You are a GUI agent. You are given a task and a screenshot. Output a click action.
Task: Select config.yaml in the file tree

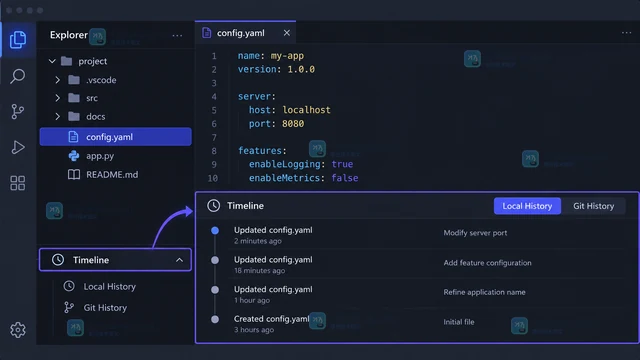point(116,137)
